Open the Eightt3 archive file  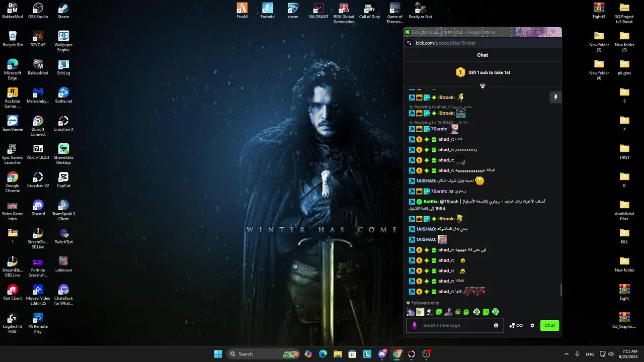click(599, 11)
